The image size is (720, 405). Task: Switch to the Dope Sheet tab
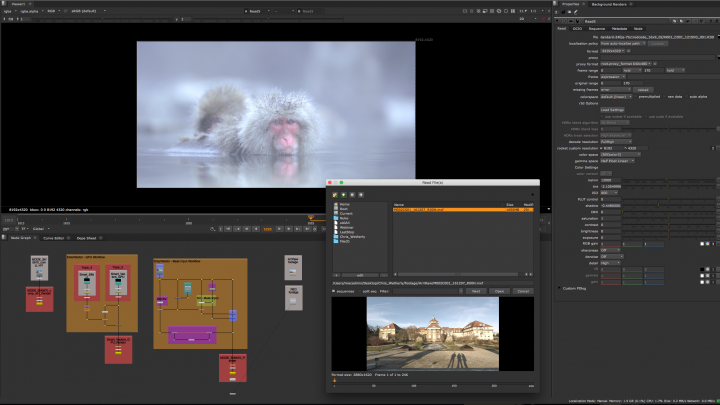86,238
